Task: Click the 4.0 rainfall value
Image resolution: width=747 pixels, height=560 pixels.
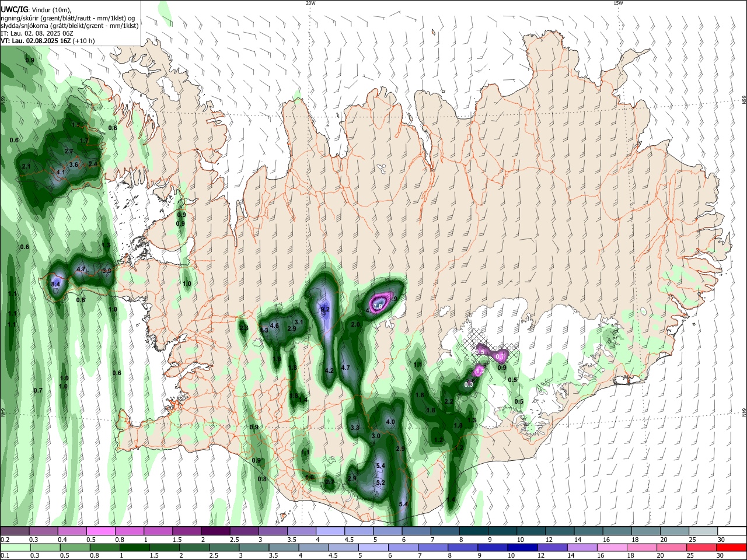Action: coord(391,422)
